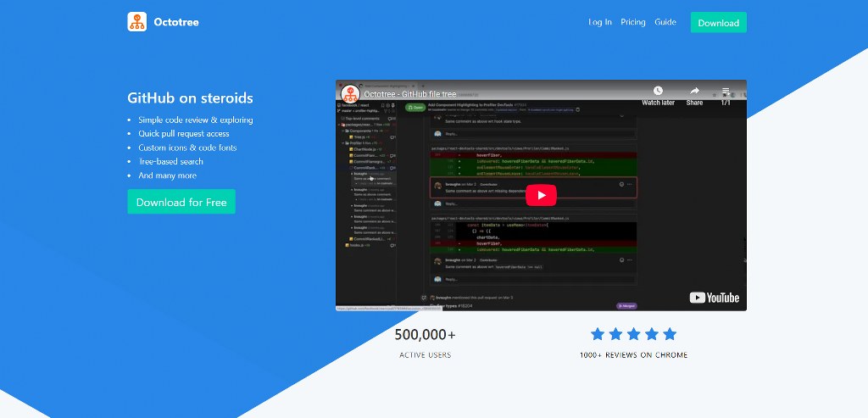Click the Watch later clock icon
This screenshot has width=868, height=418.
click(658, 91)
